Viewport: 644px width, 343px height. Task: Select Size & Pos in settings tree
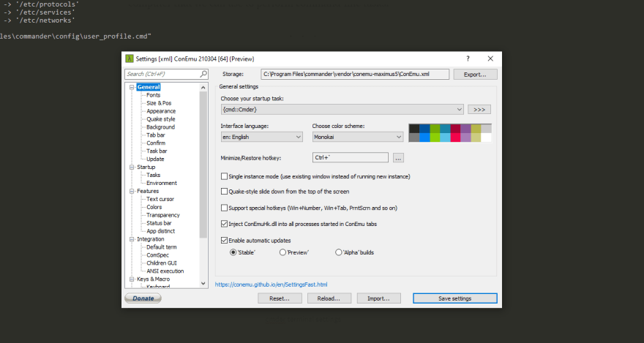click(159, 103)
